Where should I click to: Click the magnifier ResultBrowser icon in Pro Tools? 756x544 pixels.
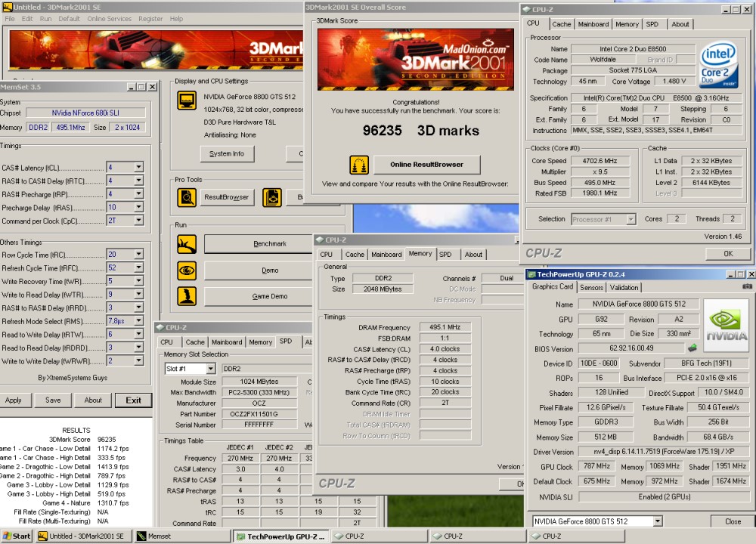click(x=186, y=197)
